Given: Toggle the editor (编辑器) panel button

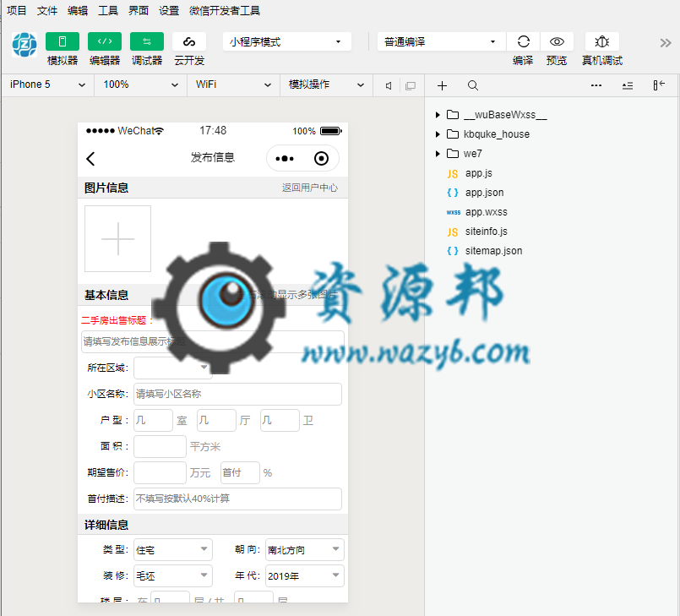Looking at the screenshot, I should pyautogui.click(x=105, y=41).
